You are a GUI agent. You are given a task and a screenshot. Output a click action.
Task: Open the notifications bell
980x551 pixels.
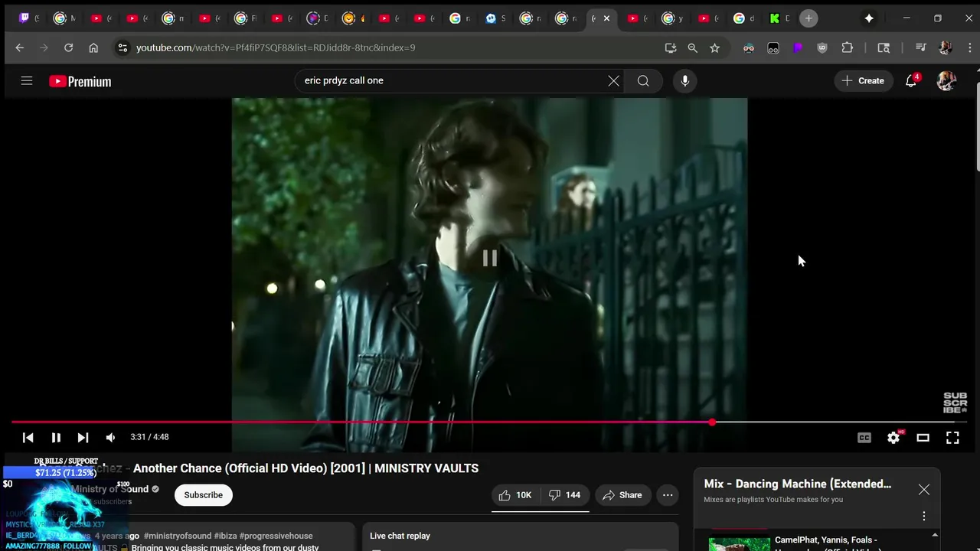coord(911,80)
